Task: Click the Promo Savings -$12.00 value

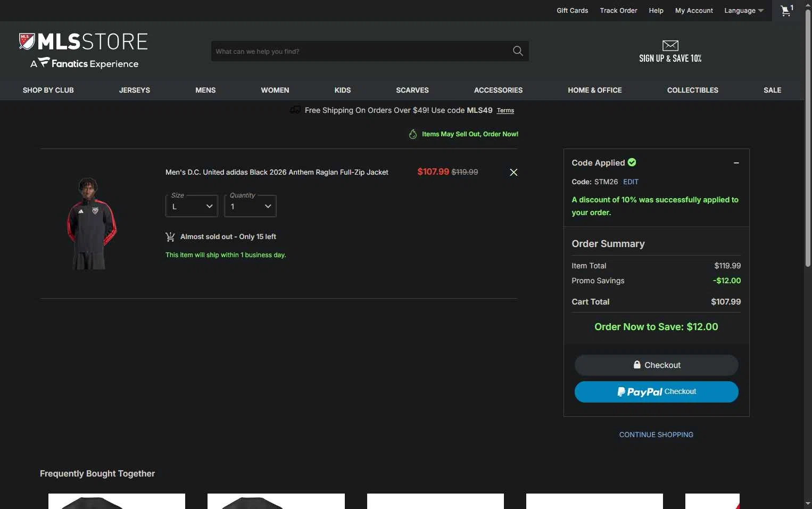Action: tap(727, 281)
